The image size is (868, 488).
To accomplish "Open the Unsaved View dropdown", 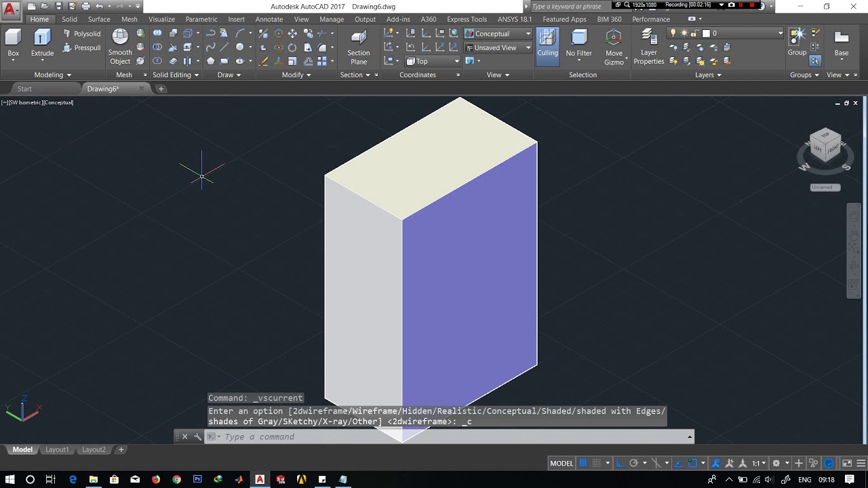I will point(498,47).
